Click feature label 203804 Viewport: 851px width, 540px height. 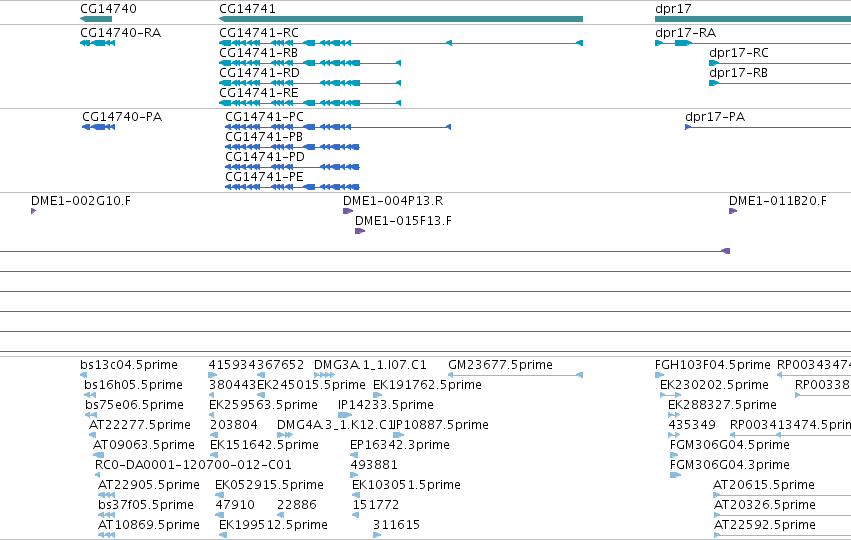[234, 425]
